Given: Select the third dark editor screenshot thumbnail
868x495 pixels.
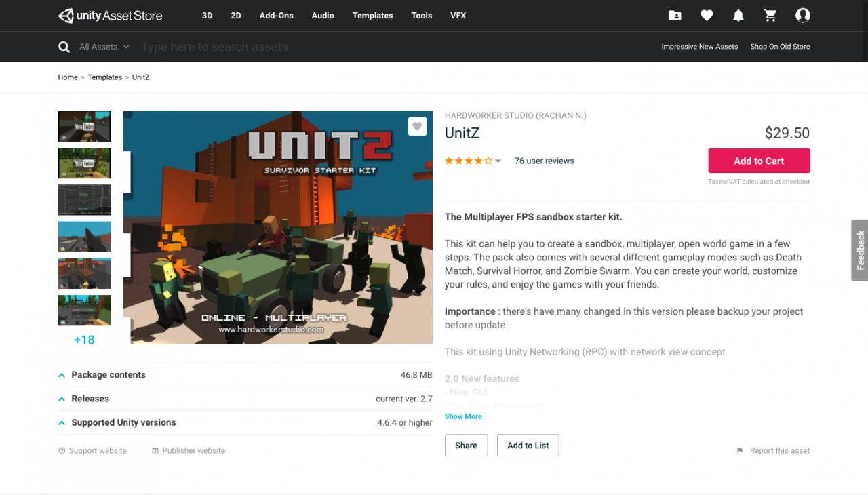Looking at the screenshot, I should pyautogui.click(x=85, y=200).
